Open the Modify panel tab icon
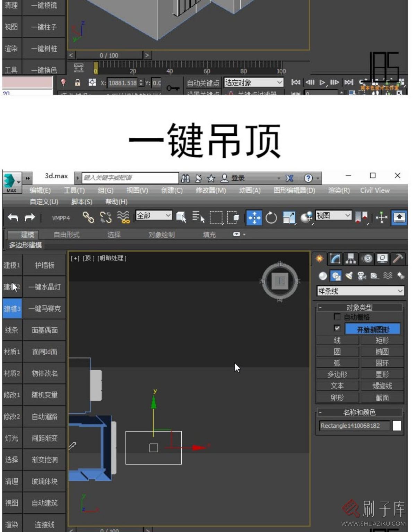Image resolution: width=416 pixels, height=532 pixels. pyautogui.click(x=335, y=258)
